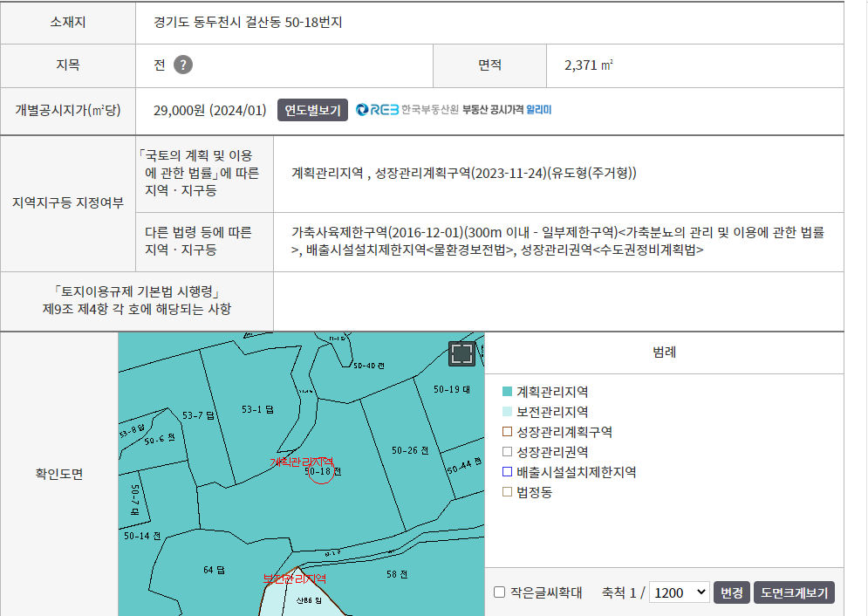Click the area value 2,371 ㎡
This screenshot has height=616, width=868.
[x=589, y=65]
